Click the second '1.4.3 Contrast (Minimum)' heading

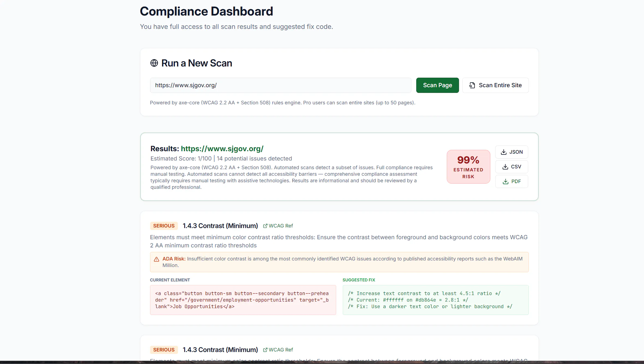click(220, 350)
